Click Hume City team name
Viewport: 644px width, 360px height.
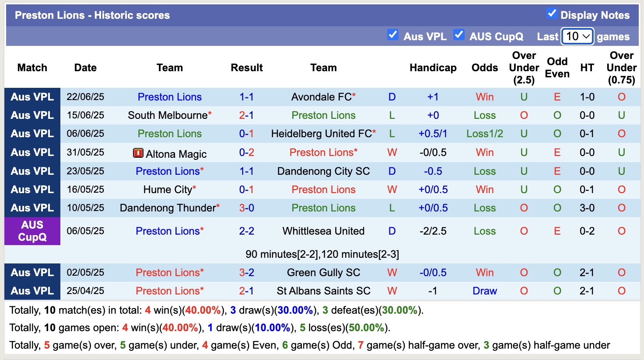[168, 190]
